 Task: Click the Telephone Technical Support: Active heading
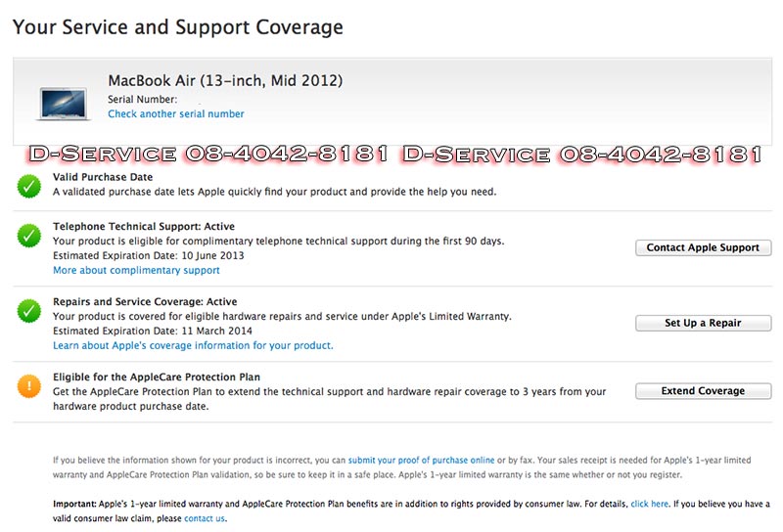[x=144, y=226]
